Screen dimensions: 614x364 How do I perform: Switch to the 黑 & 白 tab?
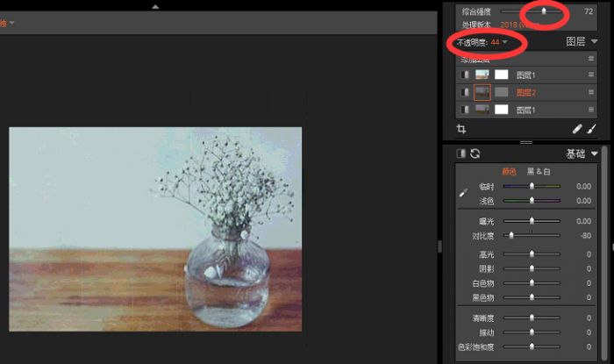coord(551,172)
